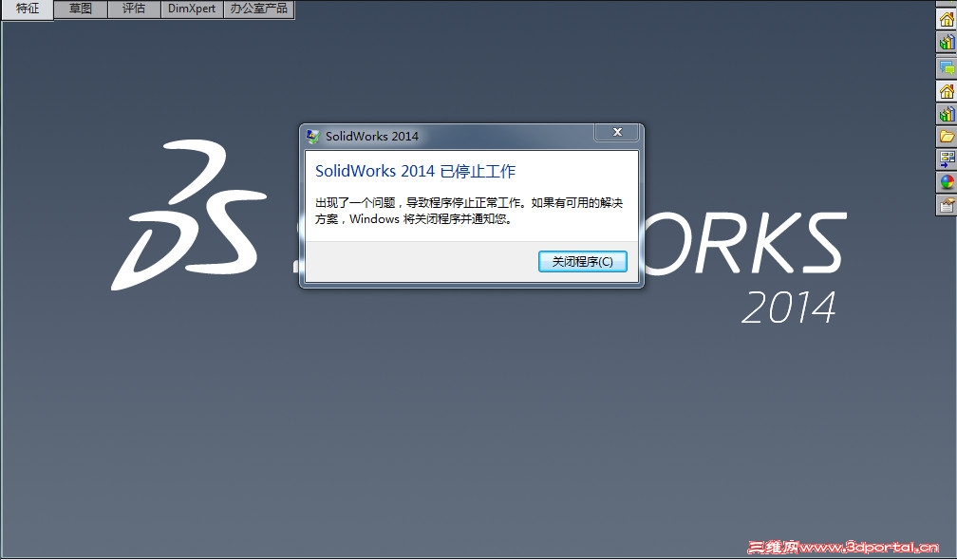The width and height of the screenshot is (957, 560).
Task: Open the 办公室产品 tab
Action: 259,9
